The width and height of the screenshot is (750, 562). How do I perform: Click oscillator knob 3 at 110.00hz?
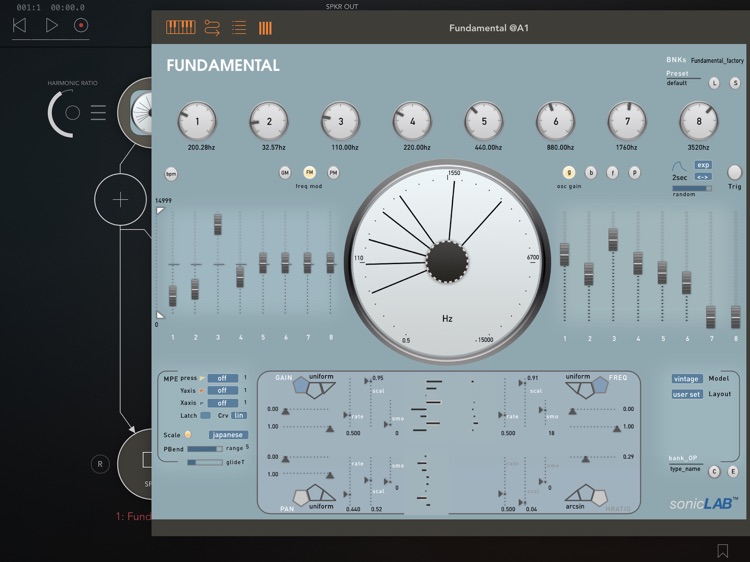tap(341, 121)
